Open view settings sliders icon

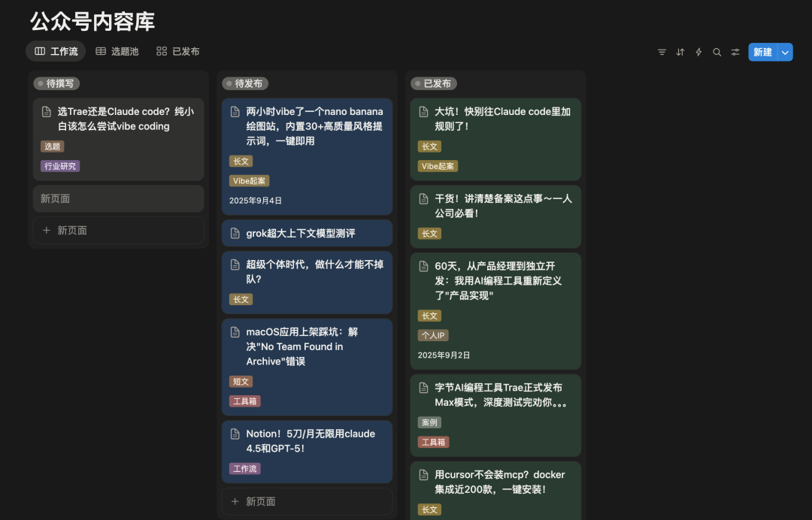(x=735, y=52)
